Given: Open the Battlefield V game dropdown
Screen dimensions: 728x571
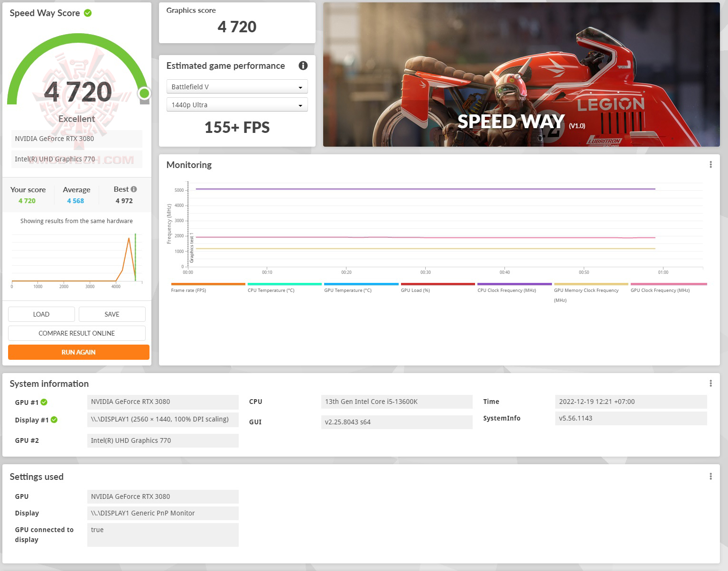Looking at the screenshot, I should pyautogui.click(x=237, y=86).
